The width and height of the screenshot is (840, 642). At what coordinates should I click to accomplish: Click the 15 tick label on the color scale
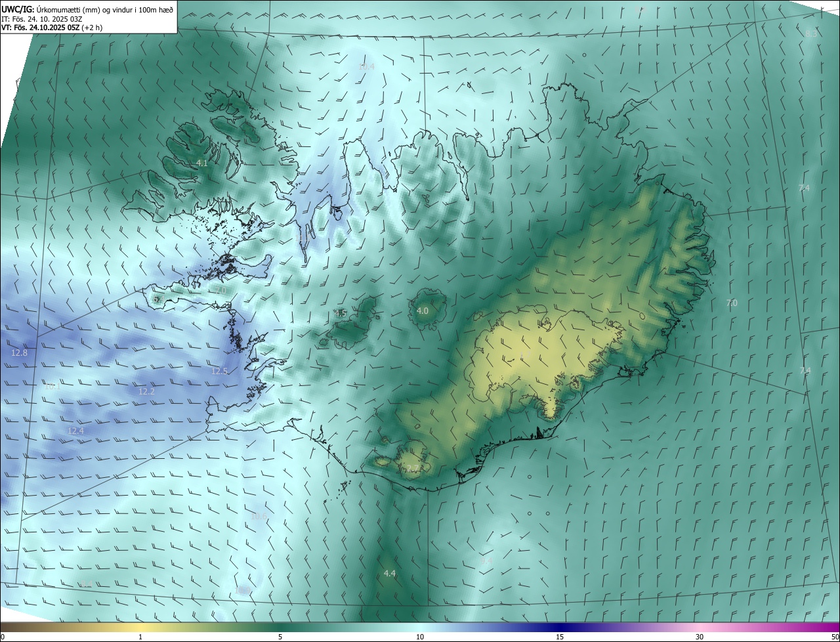(x=560, y=637)
